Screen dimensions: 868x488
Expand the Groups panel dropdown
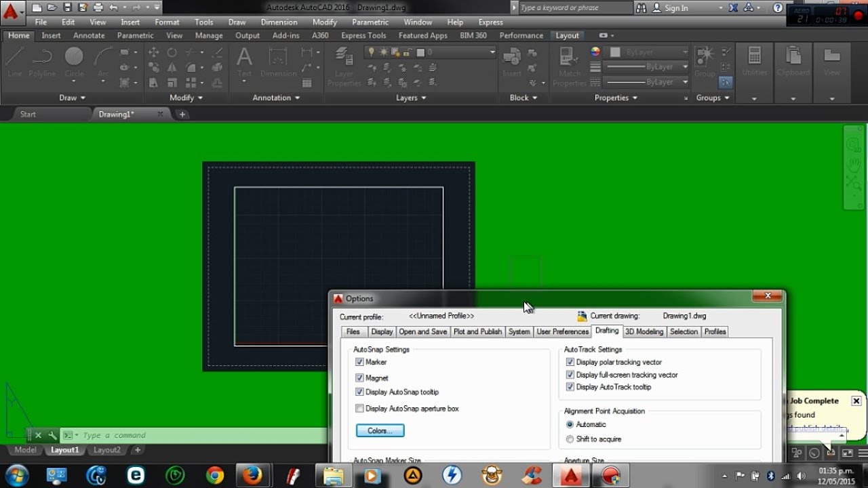(x=713, y=98)
